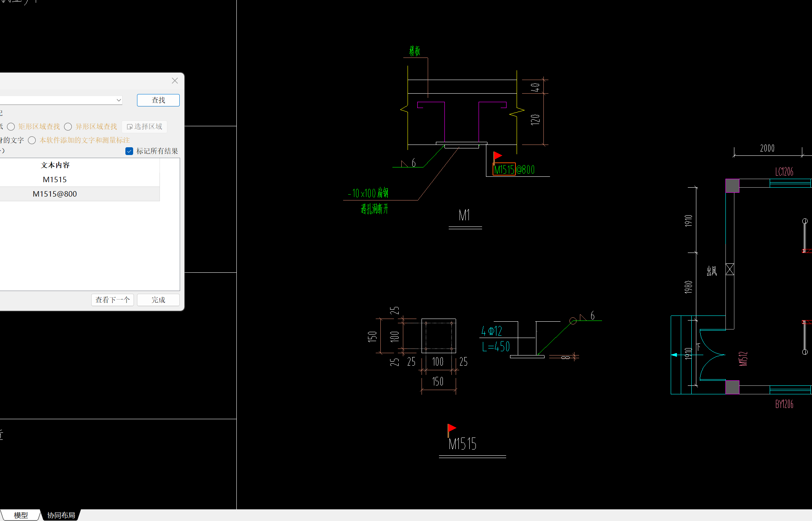Click the 2000 dimension text
The image size is (812, 521).
tap(767, 148)
